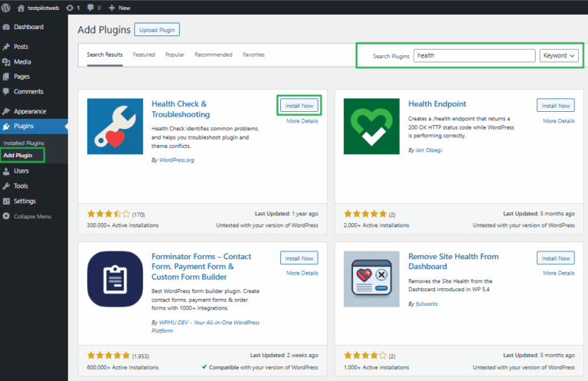
Task: Open the New content menu in admin bar
Action: (119, 8)
